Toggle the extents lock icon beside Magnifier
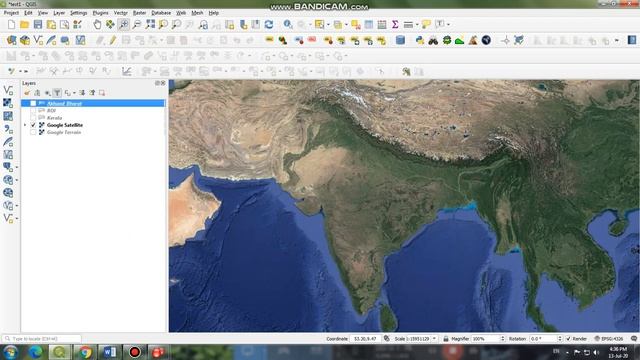The height and width of the screenshot is (360, 640). 446,339
